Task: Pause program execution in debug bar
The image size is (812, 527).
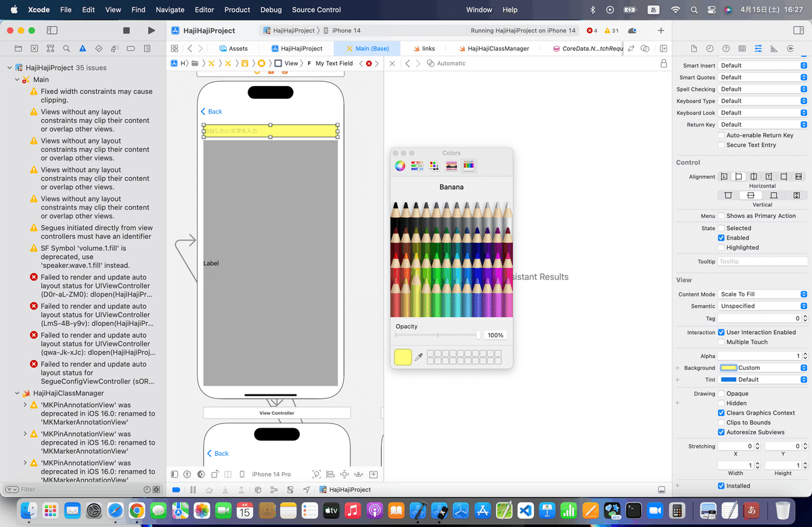Action: pos(193,489)
